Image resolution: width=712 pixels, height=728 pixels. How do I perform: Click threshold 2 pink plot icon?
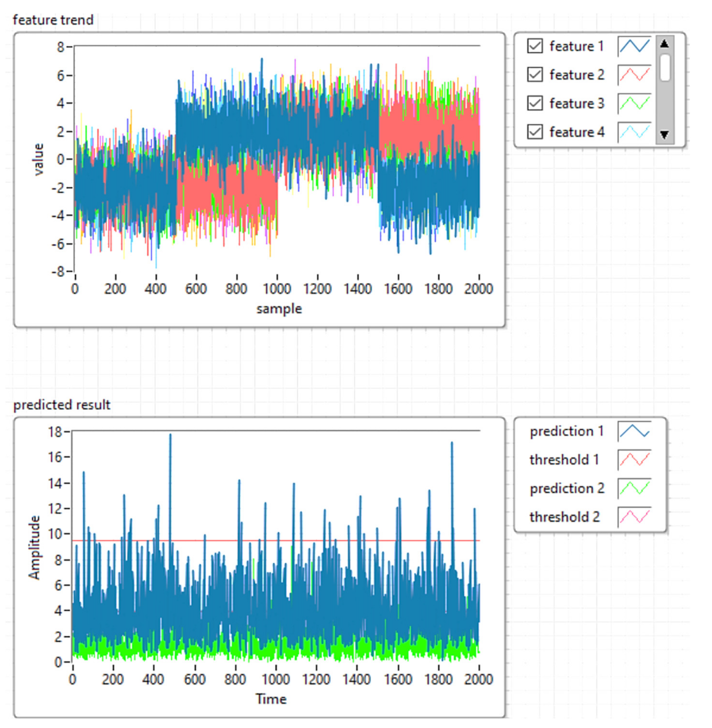[x=634, y=517]
